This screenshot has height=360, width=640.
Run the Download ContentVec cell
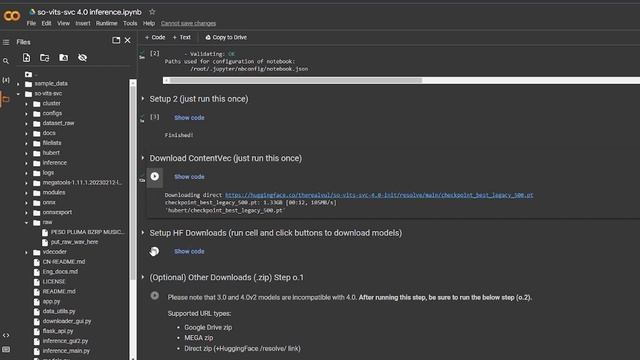point(155,176)
